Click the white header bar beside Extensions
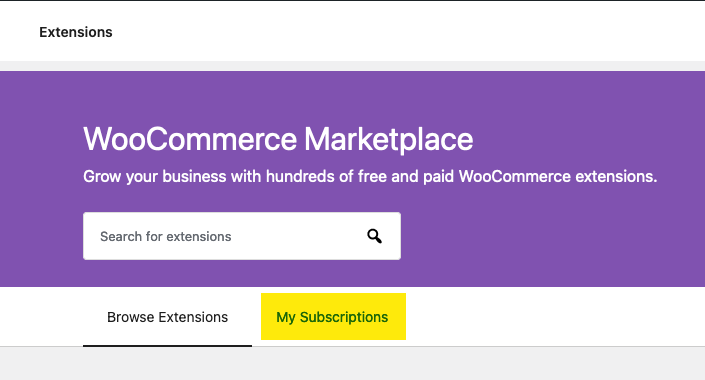Viewport: 705px width, 380px height. (x=405, y=31)
